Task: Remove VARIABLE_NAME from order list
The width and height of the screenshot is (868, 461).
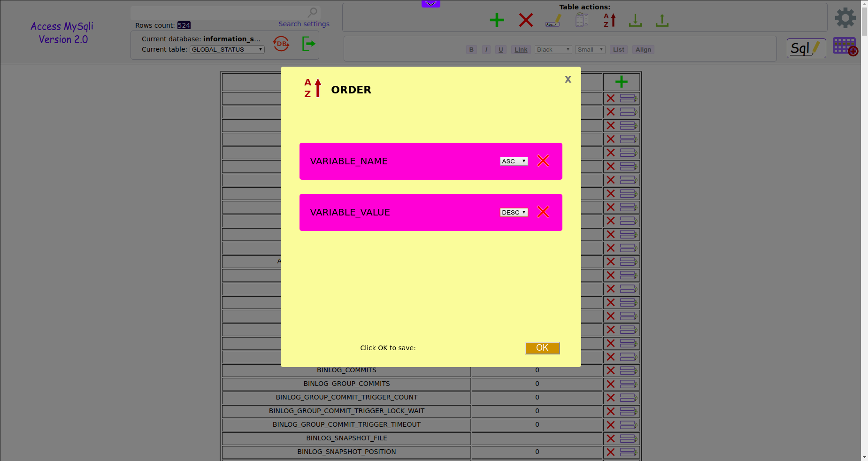Action: coord(543,161)
